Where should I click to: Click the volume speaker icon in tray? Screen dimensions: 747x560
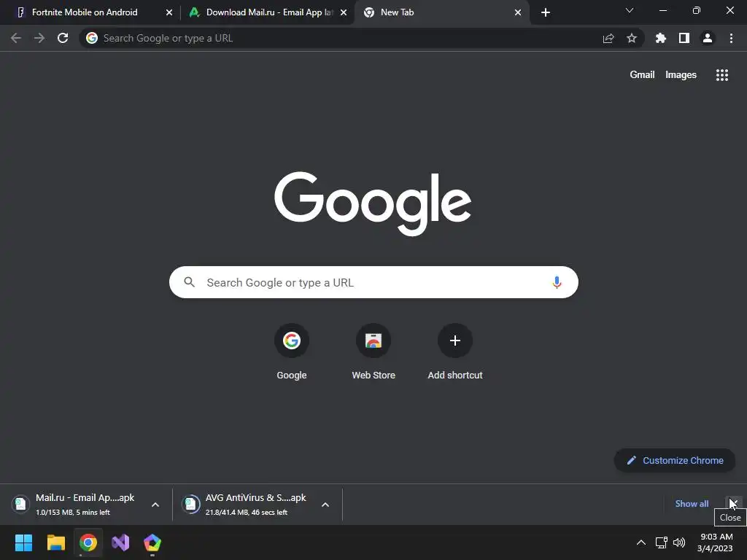tap(679, 542)
